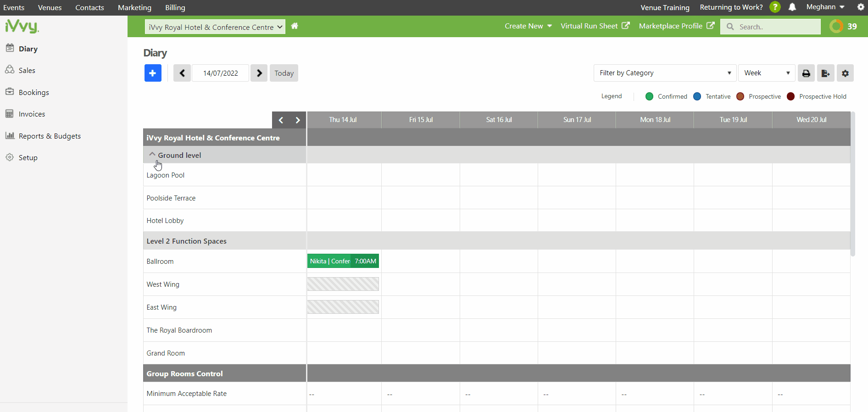The width and height of the screenshot is (868, 412).
Task: Open the Nikita Conference booking in Ballroom
Action: [x=343, y=261]
